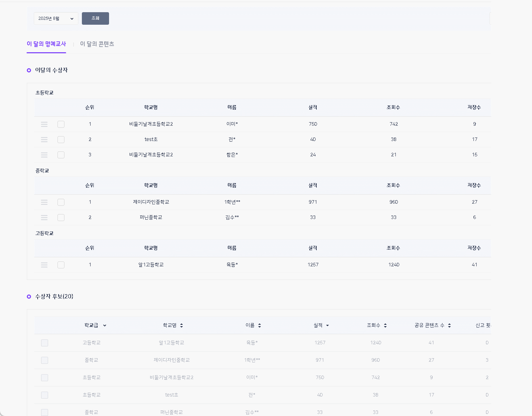Click drag handle for 알1고등학교 winner row

(x=44, y=265)
